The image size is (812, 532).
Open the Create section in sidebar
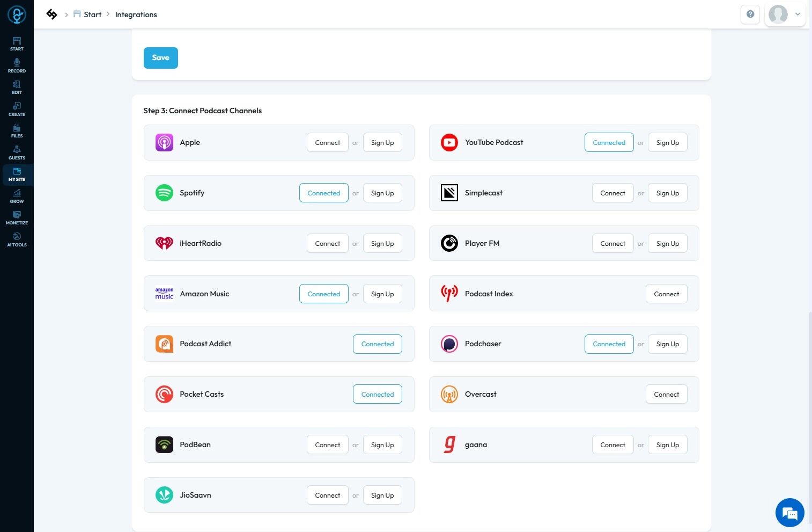click(x=17, y=109)
